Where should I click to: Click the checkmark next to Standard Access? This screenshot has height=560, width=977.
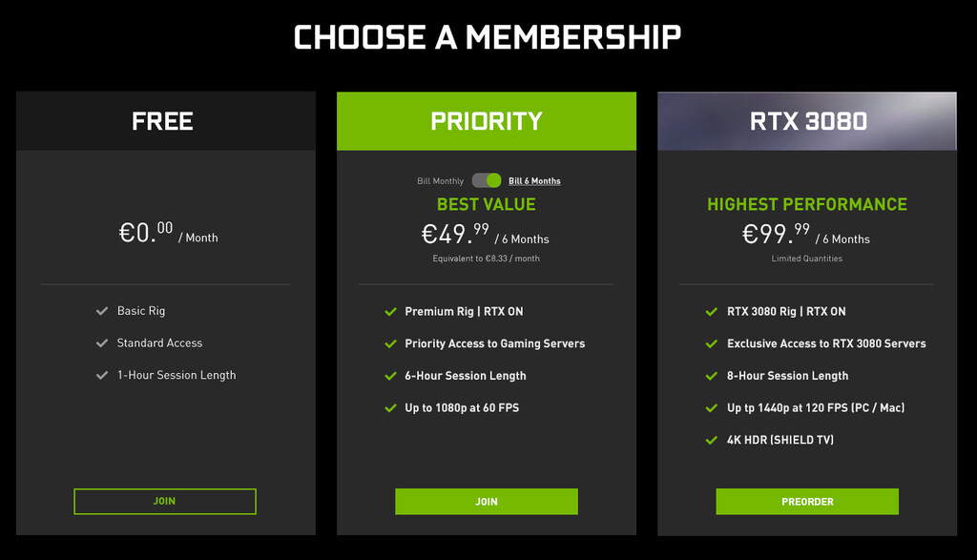pos(102,342)
